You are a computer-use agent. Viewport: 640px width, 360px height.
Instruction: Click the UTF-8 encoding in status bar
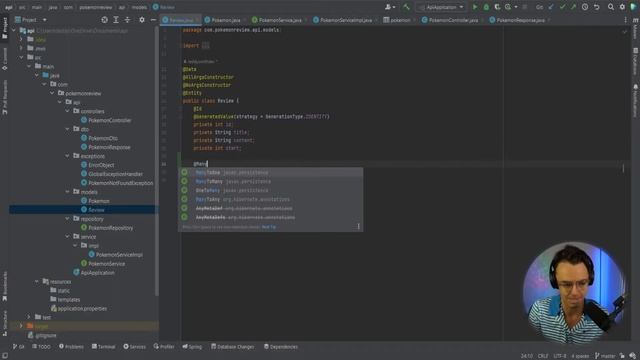click(x=560, y=356)
